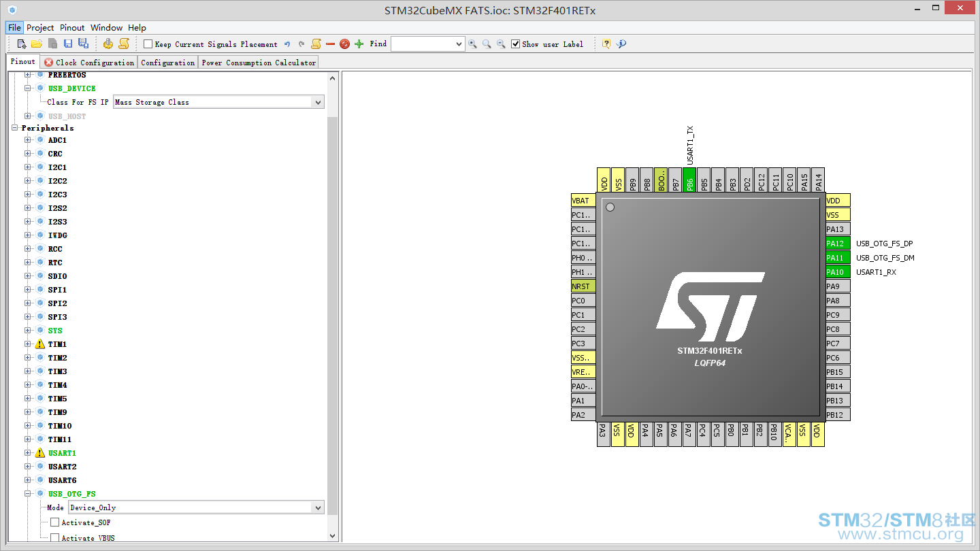The height and width of the screenshot is (551, 980).
Task: Open the Help menu
Action: click(x=137, y=28)
